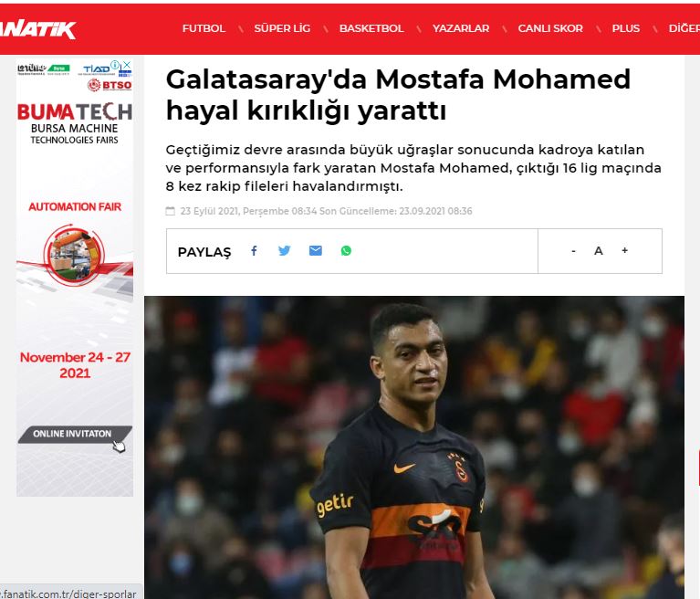The image size is (700, 599).
Task: Share article by email envelope icon
Action: pyautogui.click(x=316, y=250)
